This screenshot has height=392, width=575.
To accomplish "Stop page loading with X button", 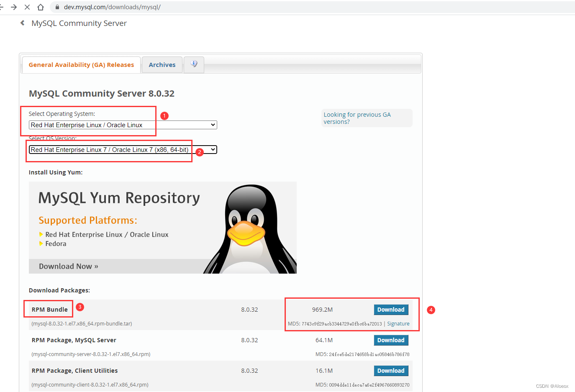I will tap(27, 7).
